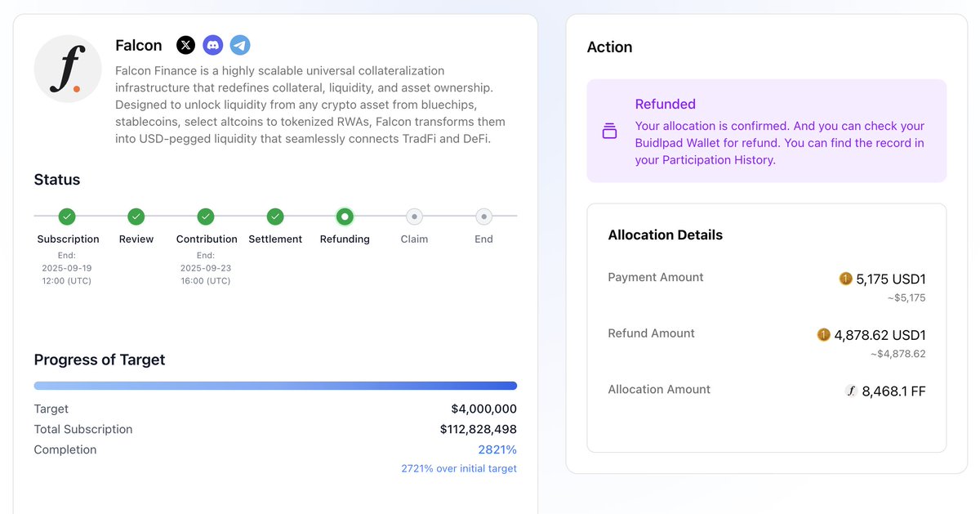Image resolution: width=980 pixels, height=514 pixels.
Task: Click the Contribution end date 2025-09-23
Action: [x=206, y=268]
